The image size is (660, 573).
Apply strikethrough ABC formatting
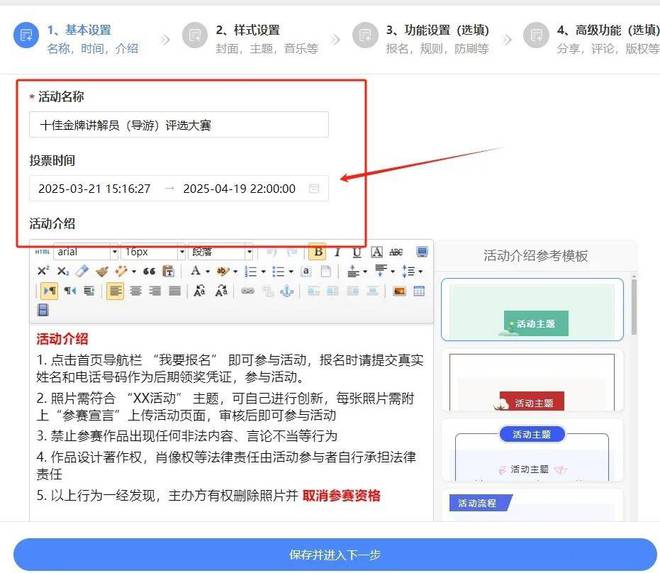(396, 252)
